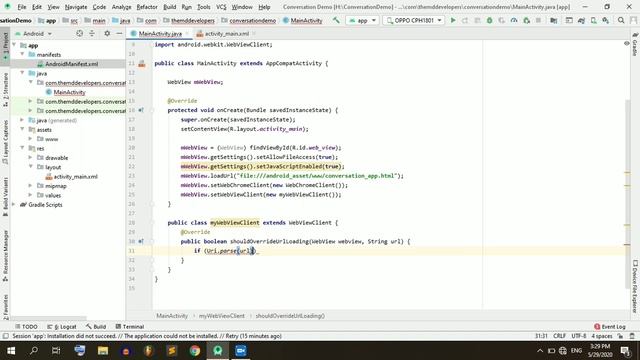Open the Logcat tool window

point(62,327)
